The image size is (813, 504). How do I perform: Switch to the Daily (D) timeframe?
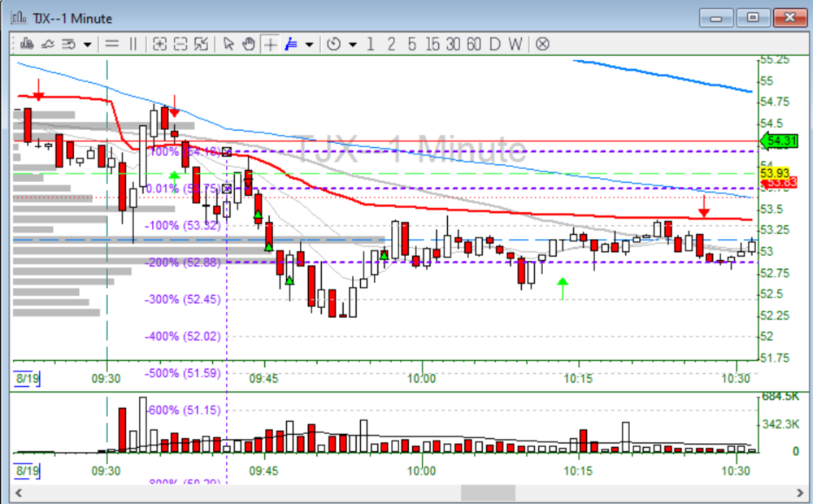494,44
